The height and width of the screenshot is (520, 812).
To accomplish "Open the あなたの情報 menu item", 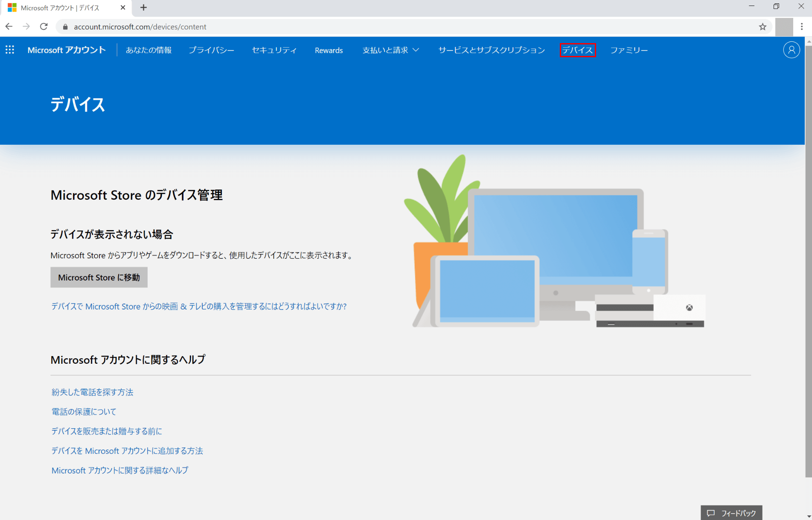I will point(148,50).
